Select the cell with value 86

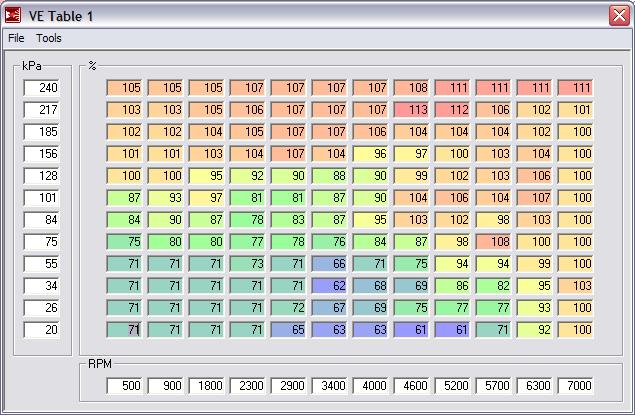click(452, 286)
